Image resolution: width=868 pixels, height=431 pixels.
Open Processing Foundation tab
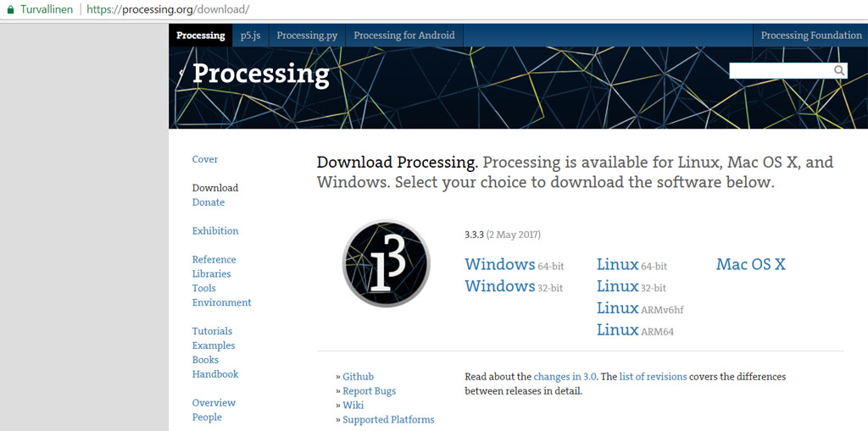tap(811, 36)
